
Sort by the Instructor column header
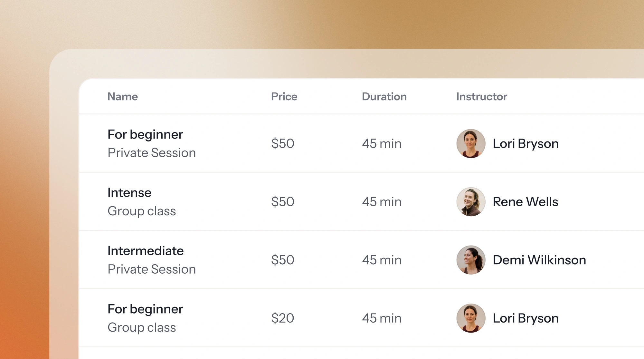coord(482,96)
